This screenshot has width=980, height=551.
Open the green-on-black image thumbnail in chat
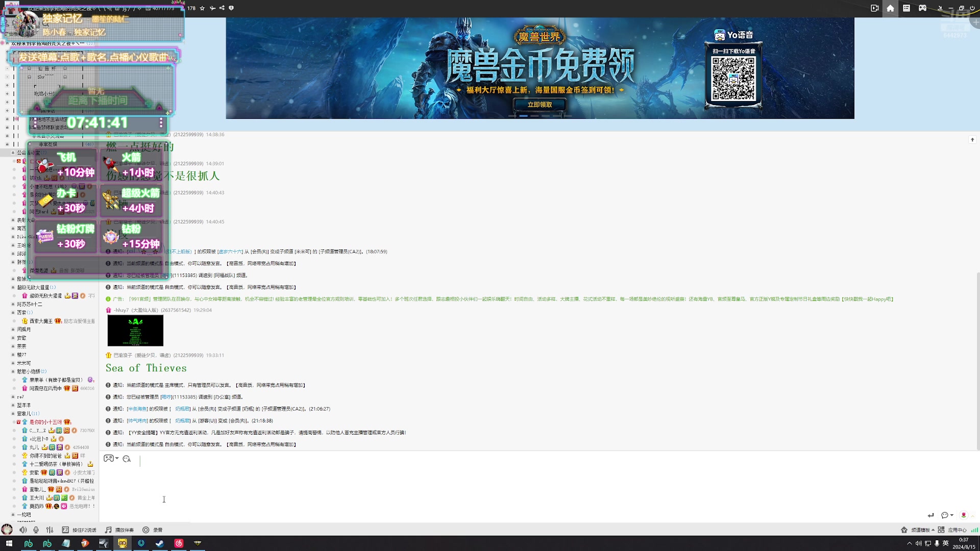[x=135, y=331]
